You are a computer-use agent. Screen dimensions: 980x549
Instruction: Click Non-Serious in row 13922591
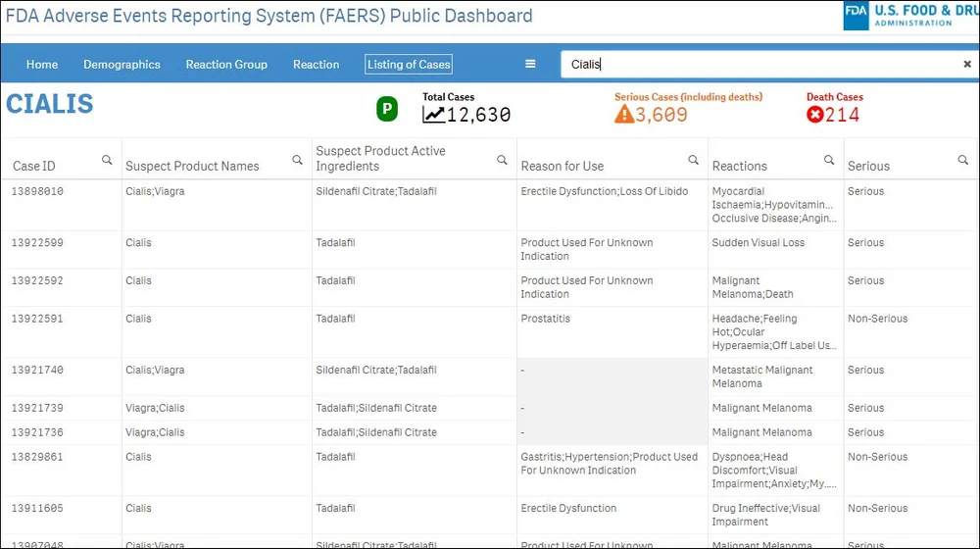click(877, 319)
